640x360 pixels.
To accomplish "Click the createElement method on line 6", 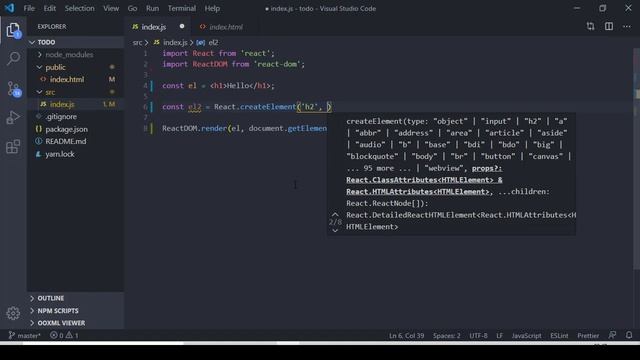I will pyautogui.click(x=268, y=107).
